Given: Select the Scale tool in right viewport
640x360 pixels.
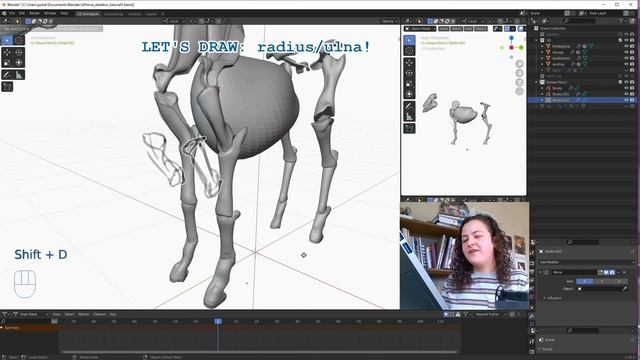Looking at the screenshot, I should tap(409, 84).
